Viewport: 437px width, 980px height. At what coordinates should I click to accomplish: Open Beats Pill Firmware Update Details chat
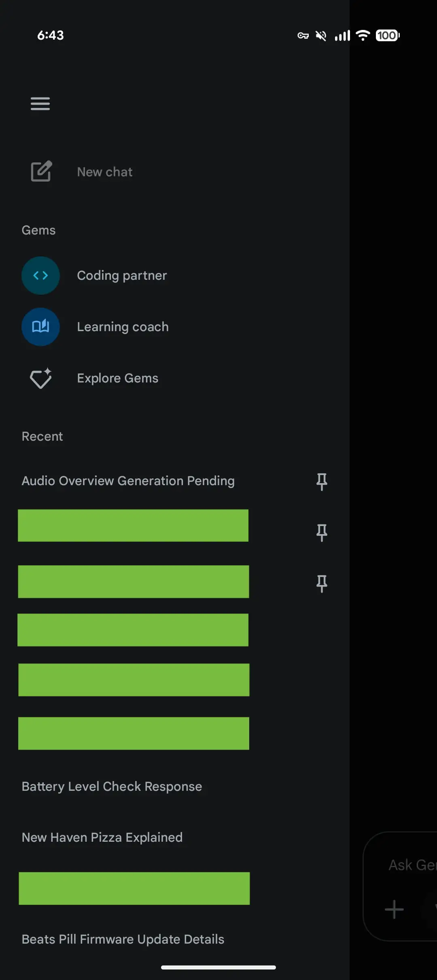click(123, 940)
